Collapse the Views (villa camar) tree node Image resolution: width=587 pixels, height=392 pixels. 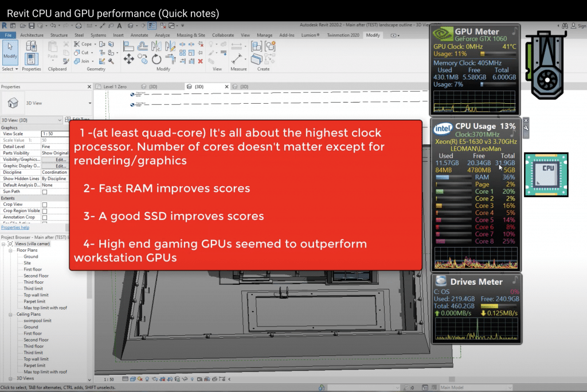(3, 244)
